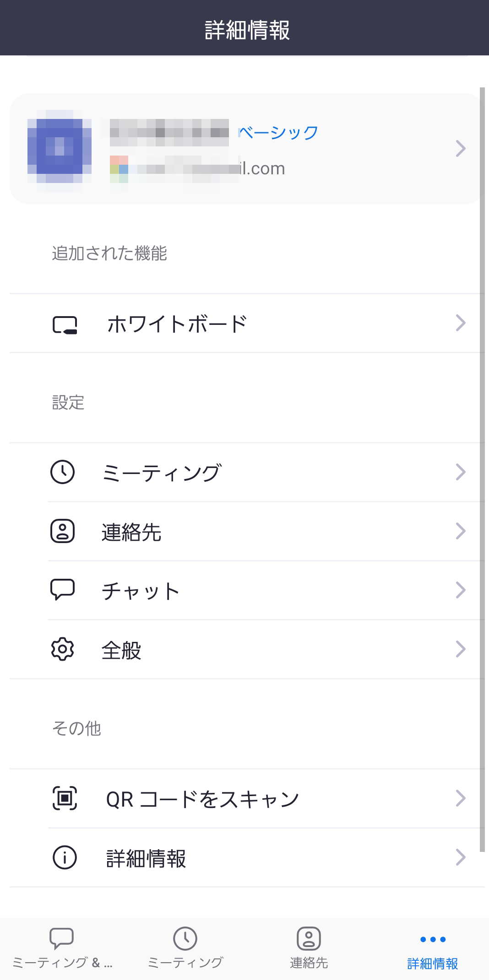Tap the ベーシック plan link
Viewport: 489px width, 980px height.
click(279, 133)
